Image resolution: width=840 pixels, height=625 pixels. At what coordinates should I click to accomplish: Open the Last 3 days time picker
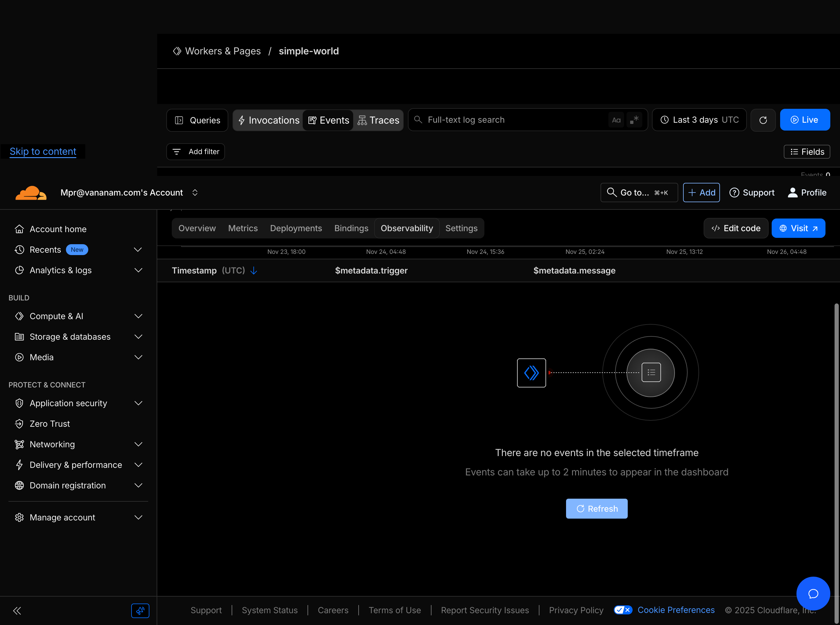(x=699, y=120)
